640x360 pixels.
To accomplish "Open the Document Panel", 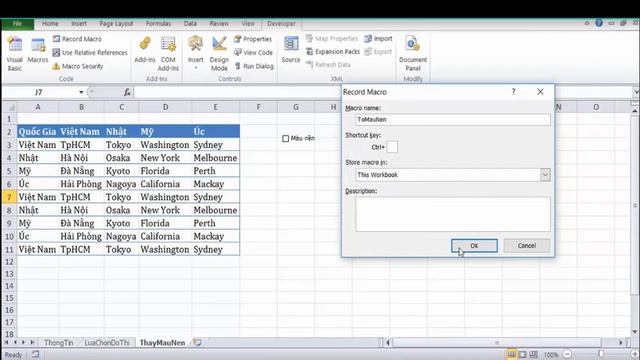I will (x=413, y=54).
